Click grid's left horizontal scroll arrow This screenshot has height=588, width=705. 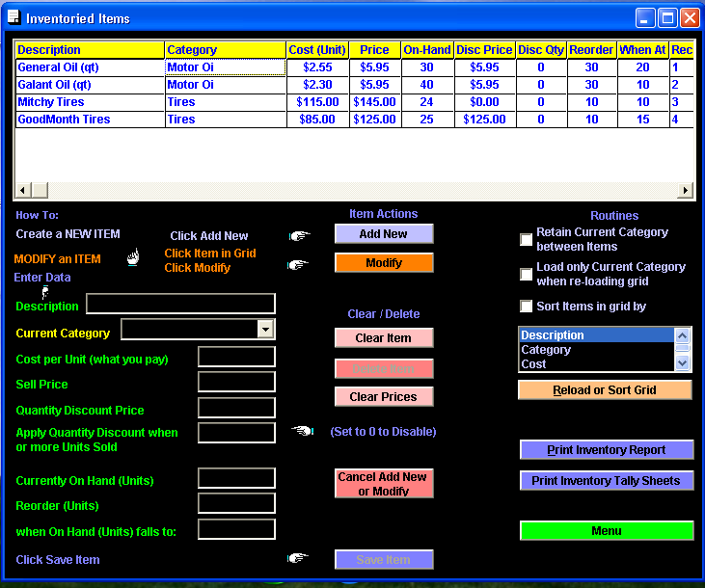click(23, 190)
